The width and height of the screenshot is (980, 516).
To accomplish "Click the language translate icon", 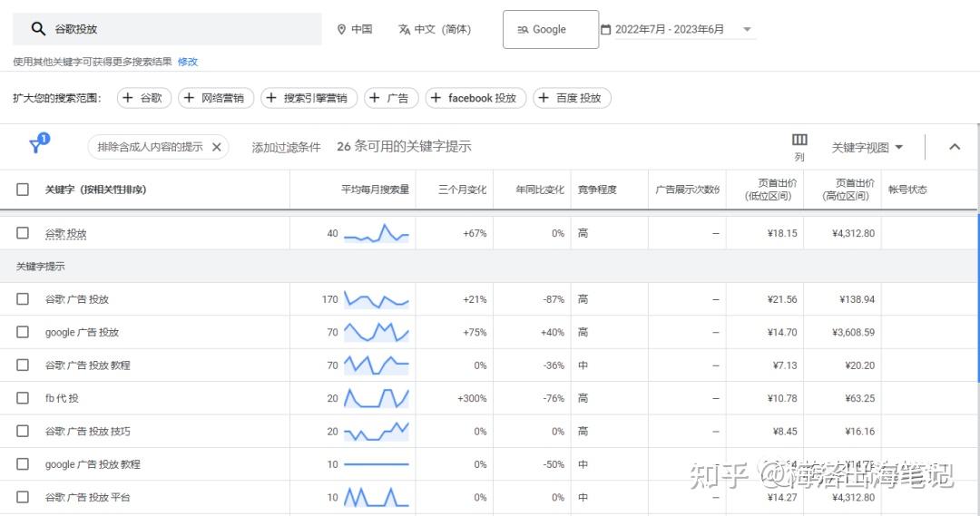I will click(405, 29).
